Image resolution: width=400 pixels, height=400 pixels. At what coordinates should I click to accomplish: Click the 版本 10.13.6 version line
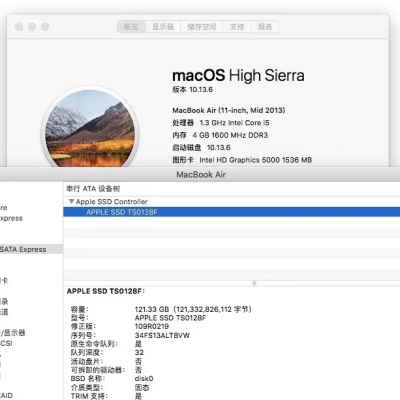(192, 89)
